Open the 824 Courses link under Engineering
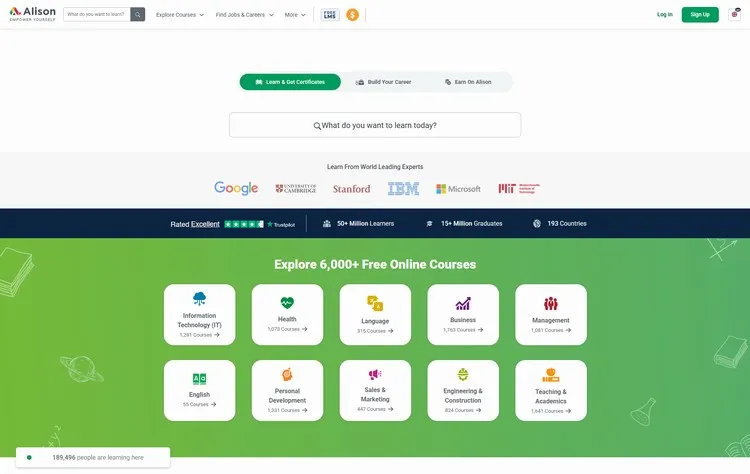Viewport: 750px width, 474px height. point(463,410)
